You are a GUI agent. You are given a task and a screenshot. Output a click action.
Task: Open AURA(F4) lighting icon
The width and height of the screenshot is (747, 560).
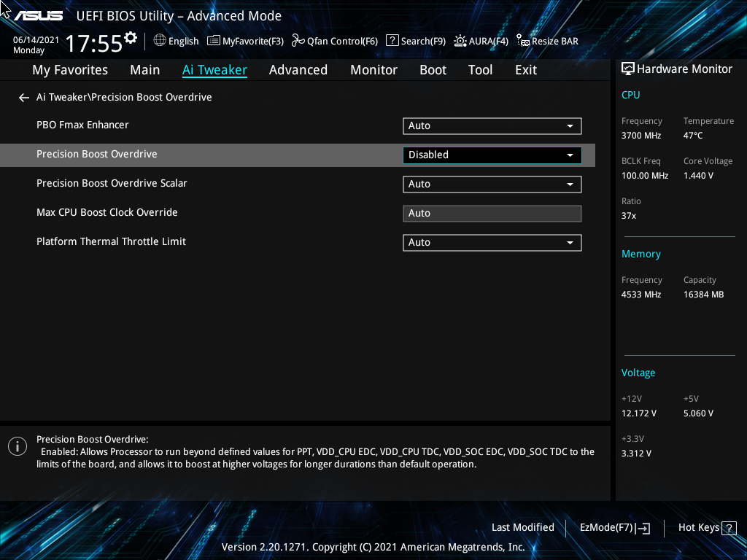click(460, 41)
